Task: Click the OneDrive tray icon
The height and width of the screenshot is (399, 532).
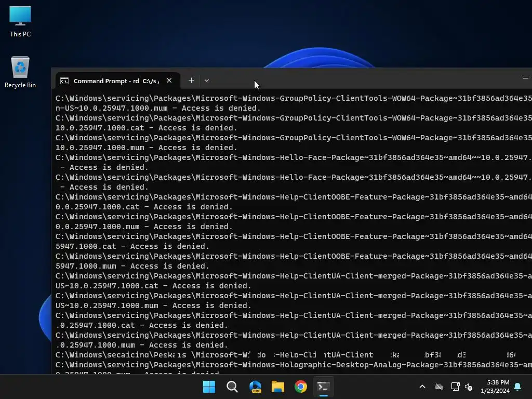Action: click(x=439, y=387)
